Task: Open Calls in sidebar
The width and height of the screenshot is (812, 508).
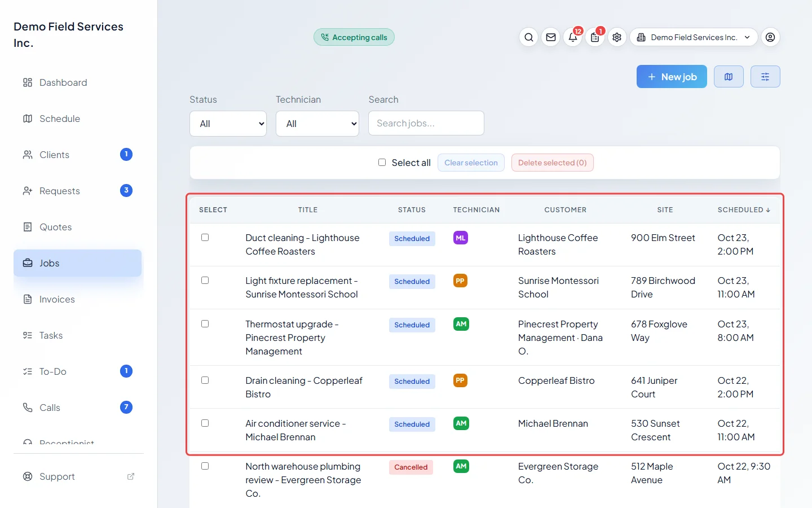Action: point(78,408)
